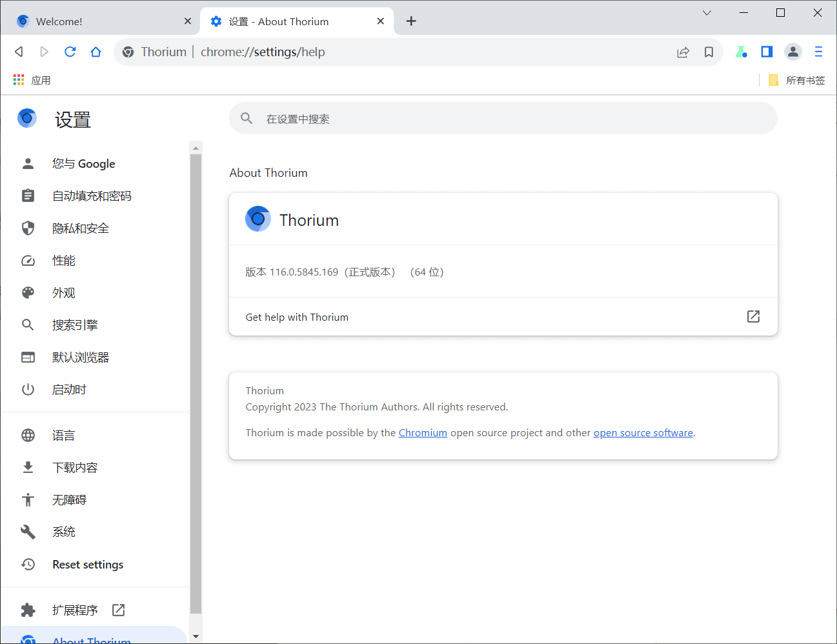This screenshot has width=837, height=644.
Task: Click the person icon for 您与 Google
Action: pos(28,164)
